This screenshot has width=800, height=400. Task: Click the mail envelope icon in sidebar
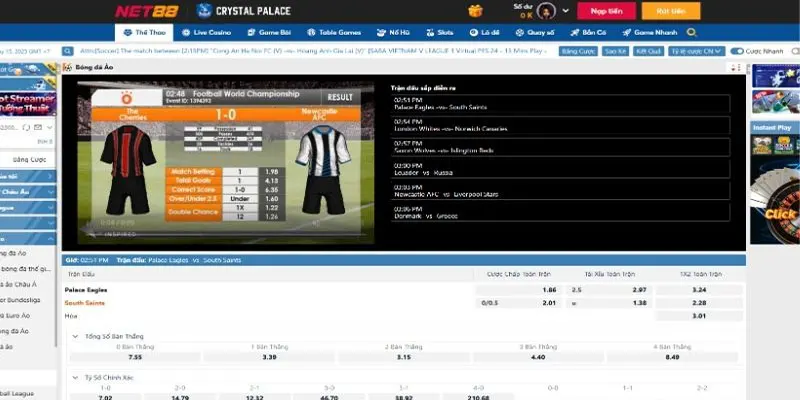(x=38, y=128)
